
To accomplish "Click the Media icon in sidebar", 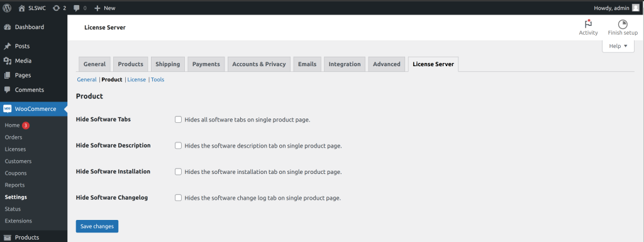I will tap(8, 61).
